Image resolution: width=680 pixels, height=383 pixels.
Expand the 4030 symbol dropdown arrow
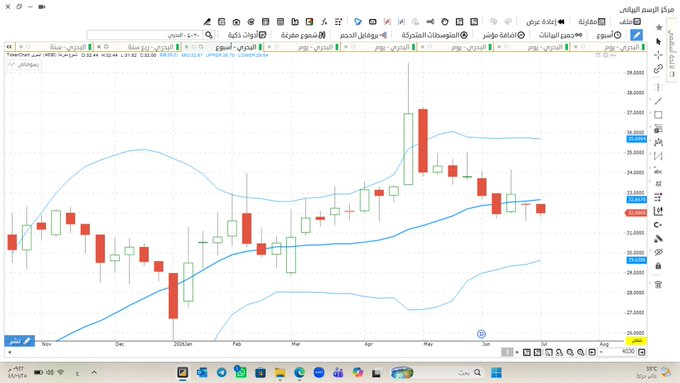point(602,352)
